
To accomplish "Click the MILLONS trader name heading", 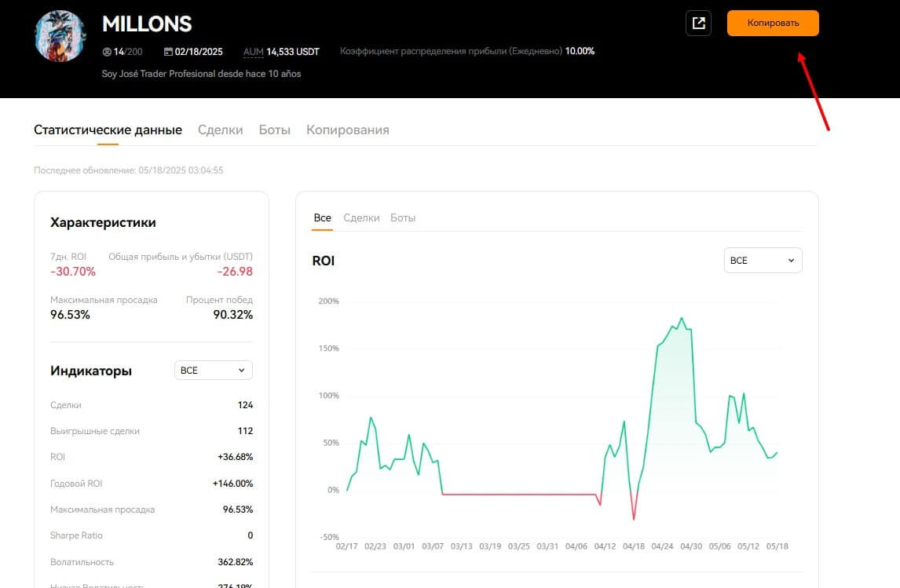I will point(147,24).
